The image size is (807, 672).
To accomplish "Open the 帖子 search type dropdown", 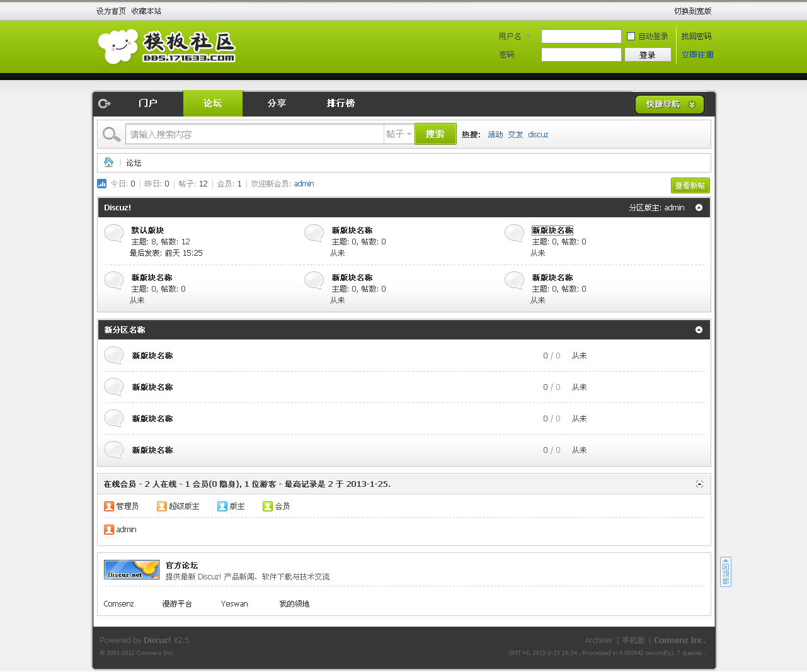I will 399,134.
